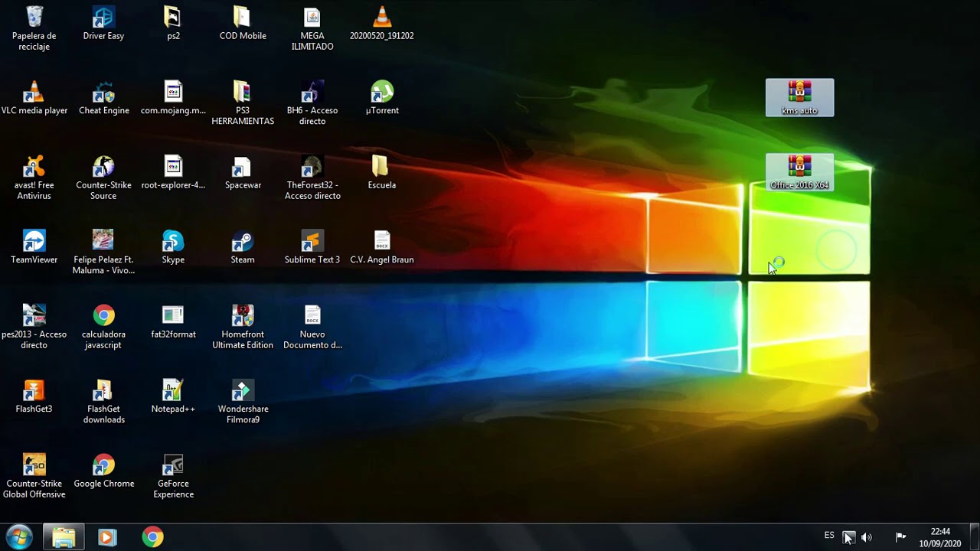The height and width of the screenshot is (551, 980).
Task: Click the TeamViewer desktop icon
Action: click(x=34, y=246)
